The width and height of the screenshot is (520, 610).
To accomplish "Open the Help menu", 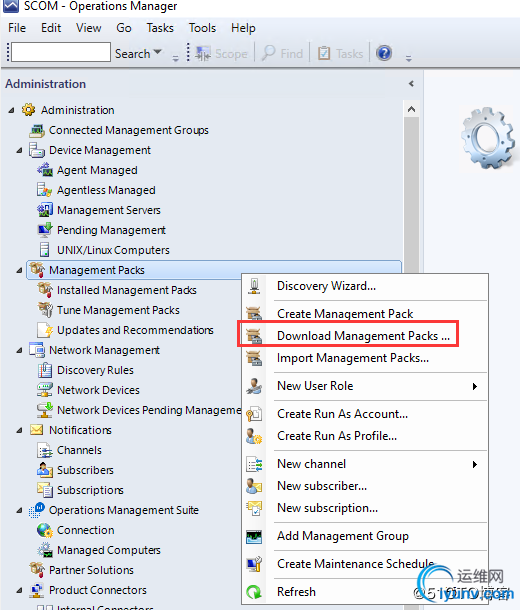I will [x=243, y=28].
